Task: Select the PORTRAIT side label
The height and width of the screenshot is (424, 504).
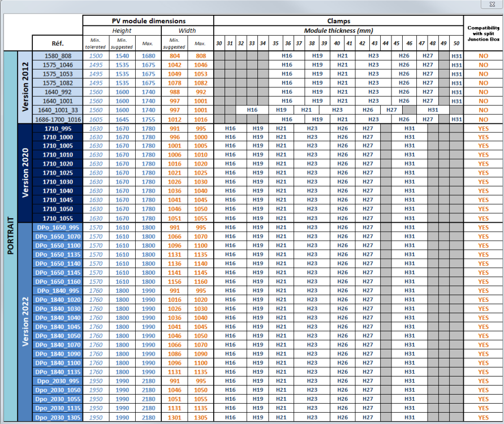Action: coord(11,236)
